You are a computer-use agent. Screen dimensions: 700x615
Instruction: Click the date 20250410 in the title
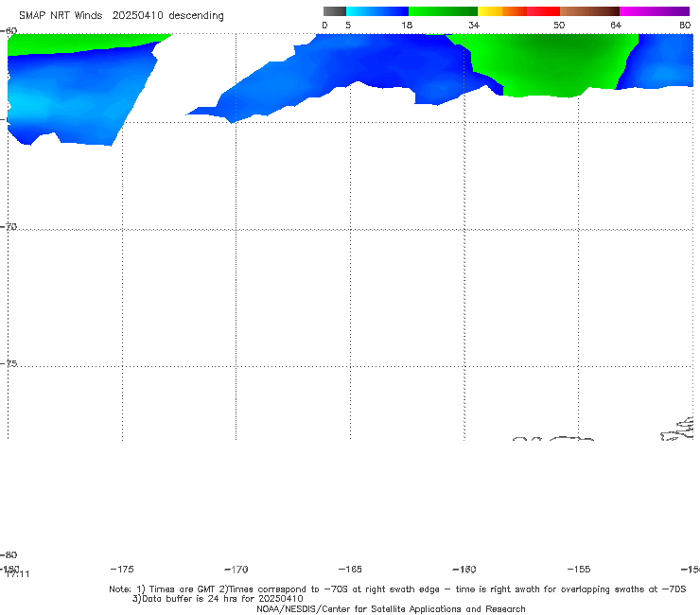pyautogui.click(x=137, y=15)
